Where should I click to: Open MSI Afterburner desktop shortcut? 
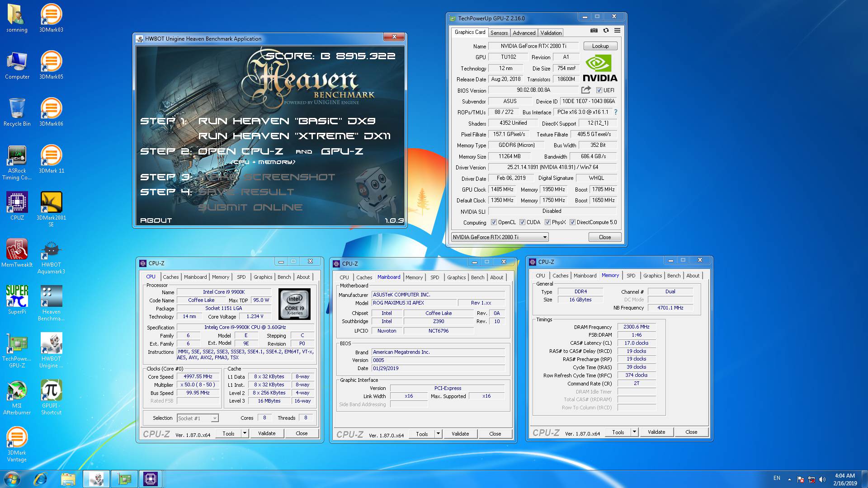coord(17,398)
